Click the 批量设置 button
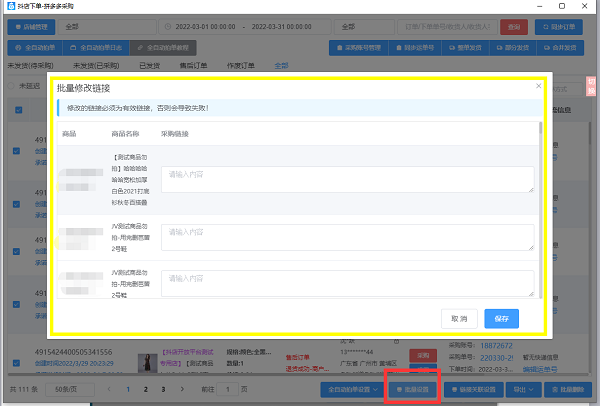Viewport: 600px width, 406px height. 412,390
